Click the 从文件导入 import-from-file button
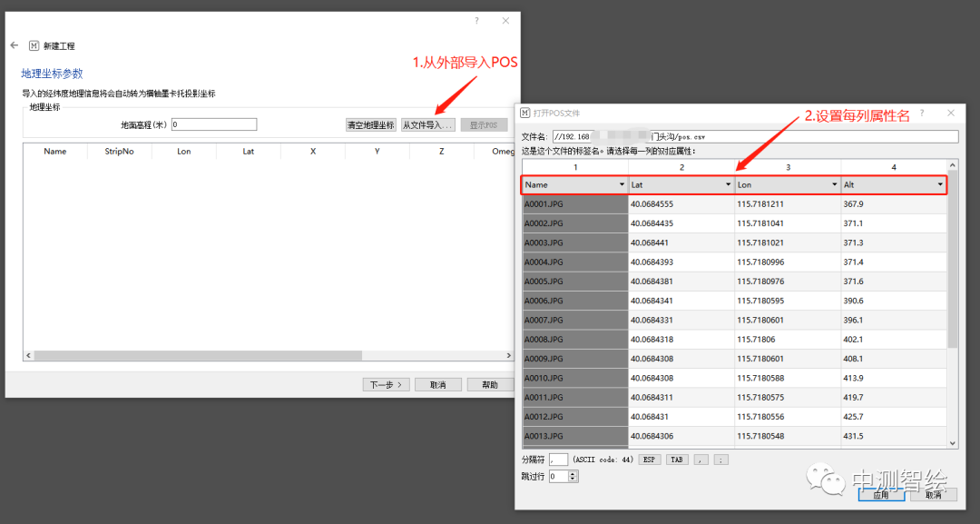This screenshot has width=980, height=524. pos(427,125)
